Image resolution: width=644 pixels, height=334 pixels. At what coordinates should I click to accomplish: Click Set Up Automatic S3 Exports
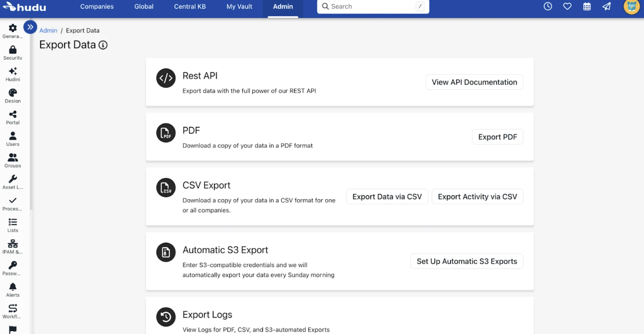pos(467,261)
